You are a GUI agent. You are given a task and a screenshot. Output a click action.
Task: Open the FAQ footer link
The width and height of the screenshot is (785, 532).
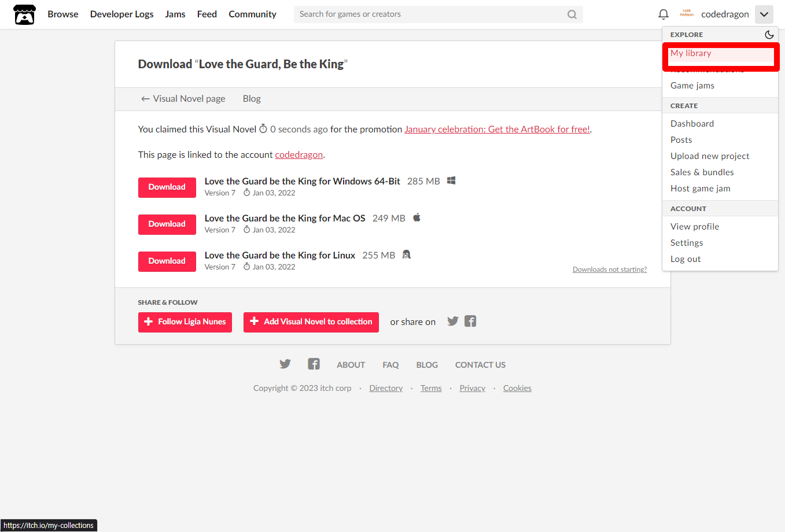click(390, 365)
